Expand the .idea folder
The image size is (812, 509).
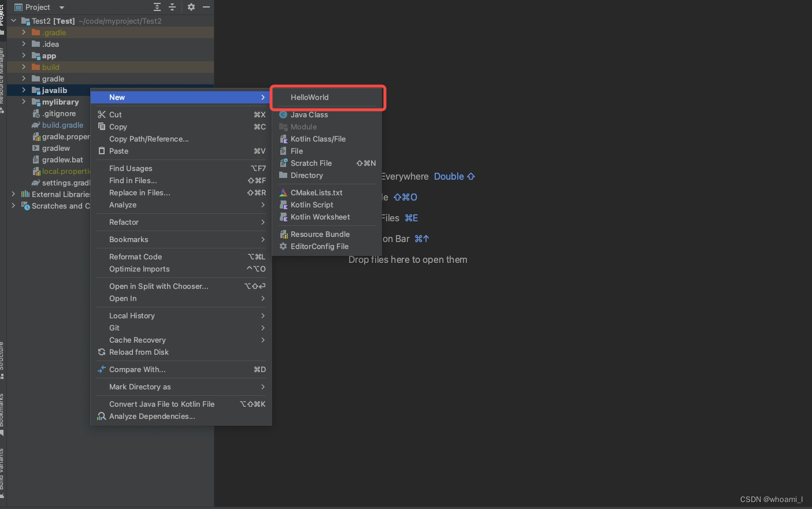click(x=24, y=44)
